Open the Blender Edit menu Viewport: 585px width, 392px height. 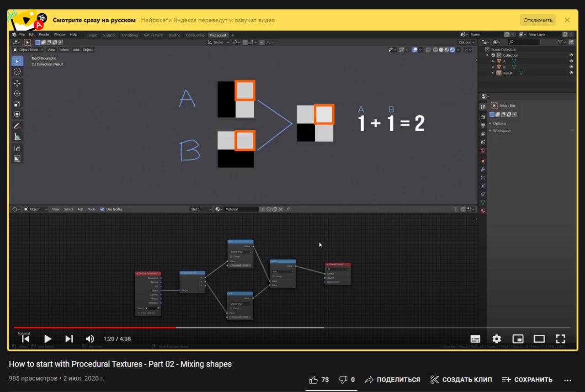point(32,35)
